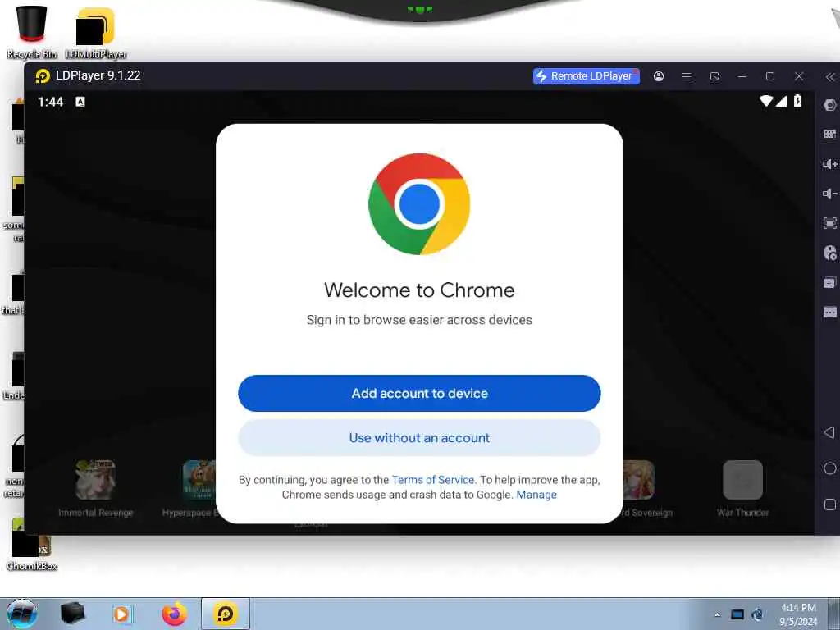The height and width of the screenshot is (630, 840).
Task: Click the War Thunder app icon
Action: click(x=742, y=480)
